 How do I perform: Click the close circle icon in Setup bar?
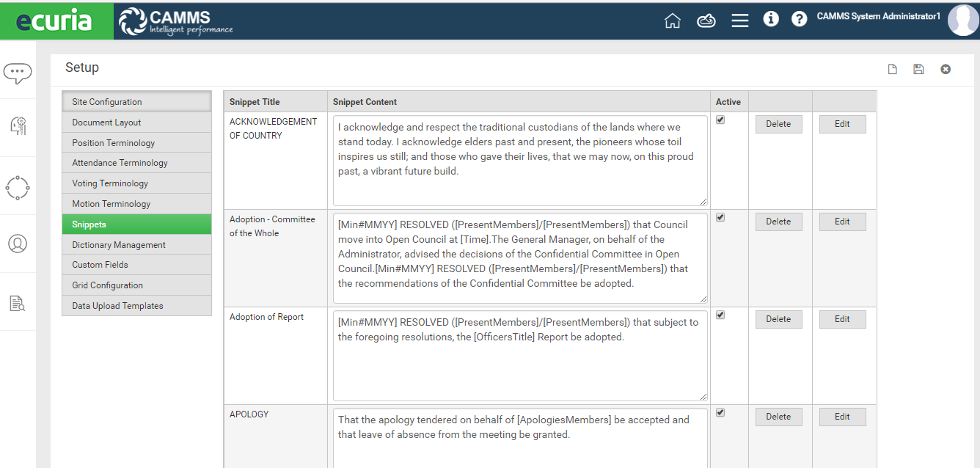[946, 69]
